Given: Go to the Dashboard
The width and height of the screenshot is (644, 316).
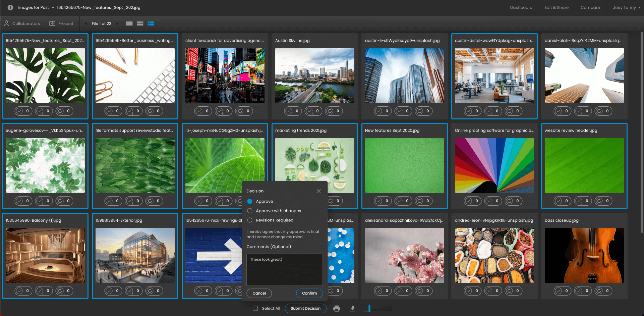Looking at the screenshot, I should pyautogui.click(x=521, y=7).
